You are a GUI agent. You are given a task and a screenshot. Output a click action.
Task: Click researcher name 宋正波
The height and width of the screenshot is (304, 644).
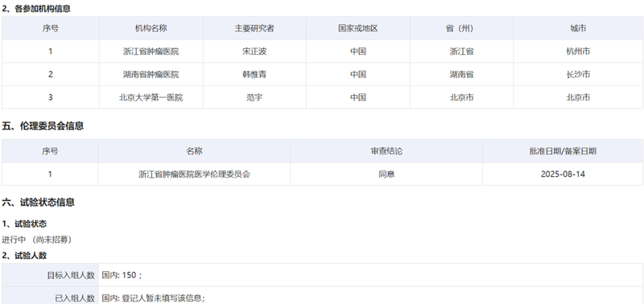(x=254, y=51)
